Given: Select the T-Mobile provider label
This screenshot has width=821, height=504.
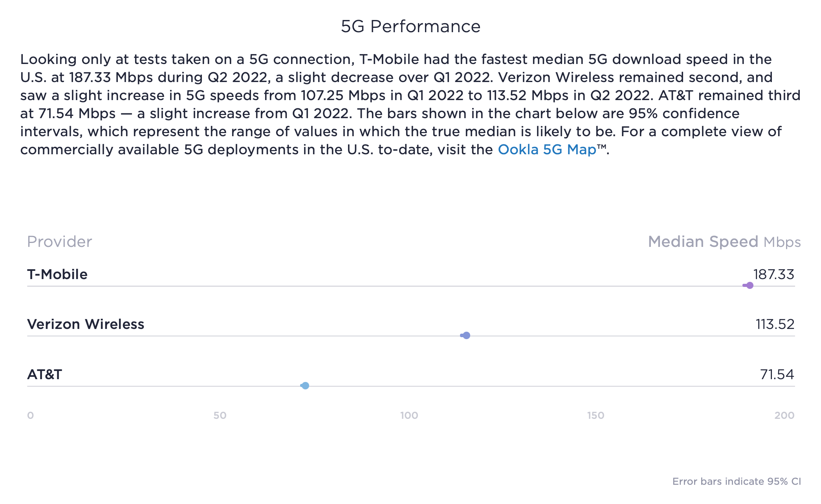Looking at the screenshot, I should pyautogui.click(x=57, y=274).
